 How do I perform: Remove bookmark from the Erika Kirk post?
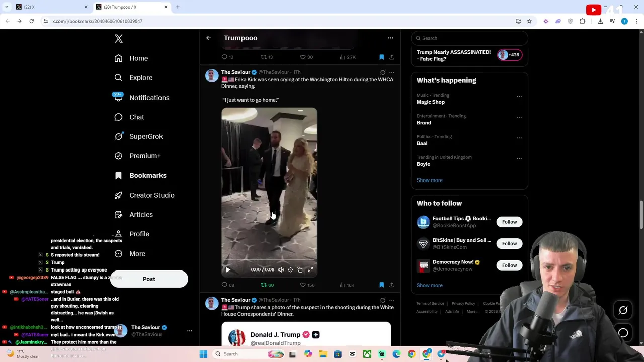click(382, 285)
